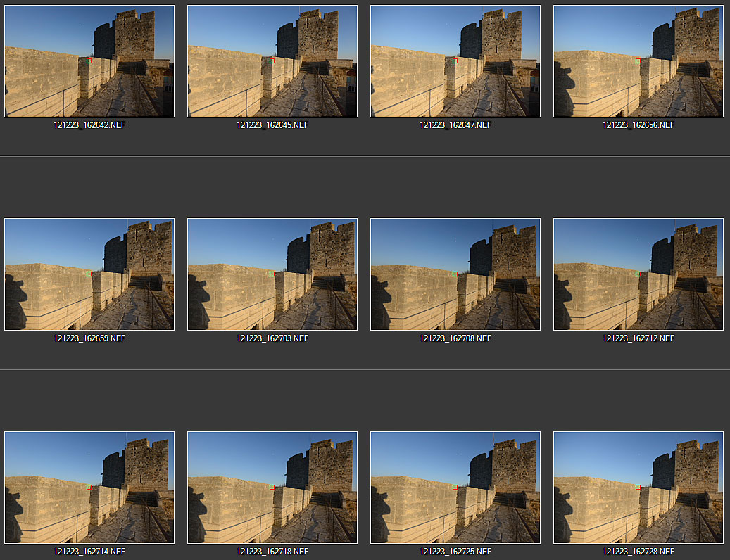Select thumbnail of photo 121223_162718.NEF
Viewport: 730px width, 560px height.
[x=272, y=488]
